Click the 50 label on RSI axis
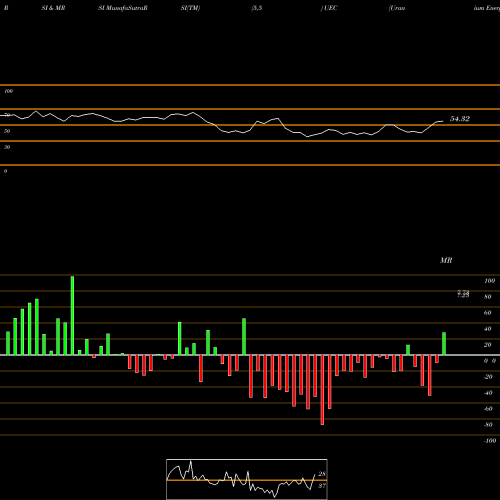The height and width of the screenshot is (500, 500). pos(7,131)
